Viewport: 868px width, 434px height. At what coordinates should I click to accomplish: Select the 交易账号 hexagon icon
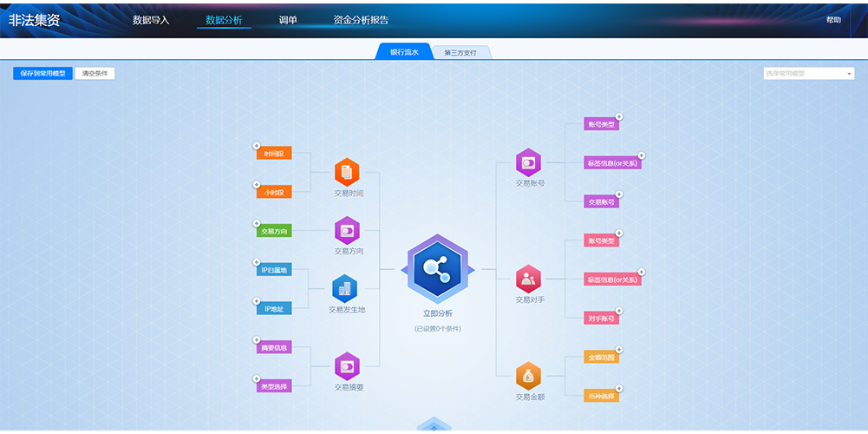(x=528, y=162)
